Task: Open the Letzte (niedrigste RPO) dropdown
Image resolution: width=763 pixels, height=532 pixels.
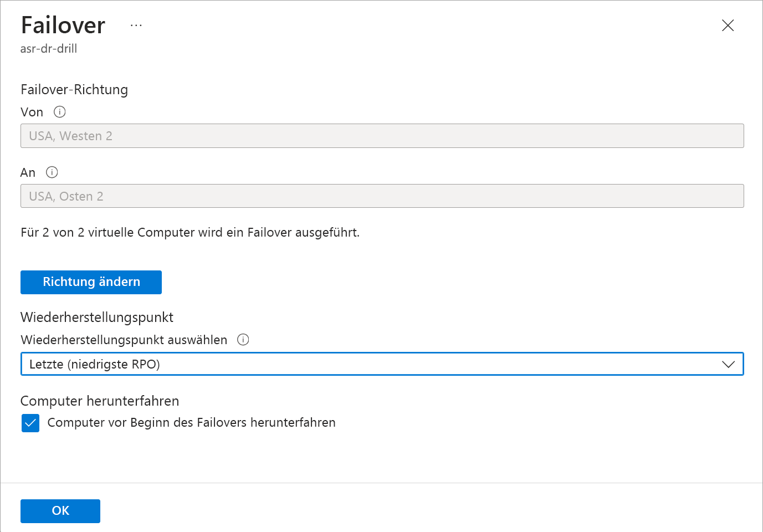Action: coord(382,364)
